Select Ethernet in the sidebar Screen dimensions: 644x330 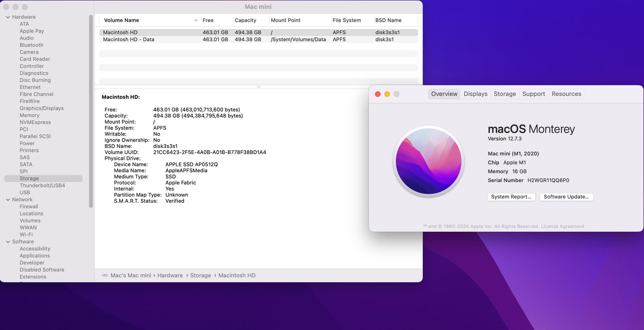[x=30, y=87]
